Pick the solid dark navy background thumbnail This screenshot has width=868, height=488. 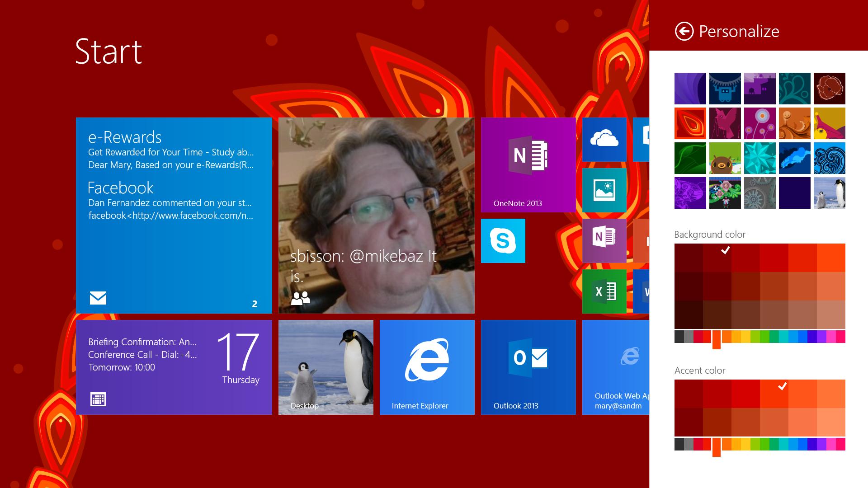[x=794, y=193]
